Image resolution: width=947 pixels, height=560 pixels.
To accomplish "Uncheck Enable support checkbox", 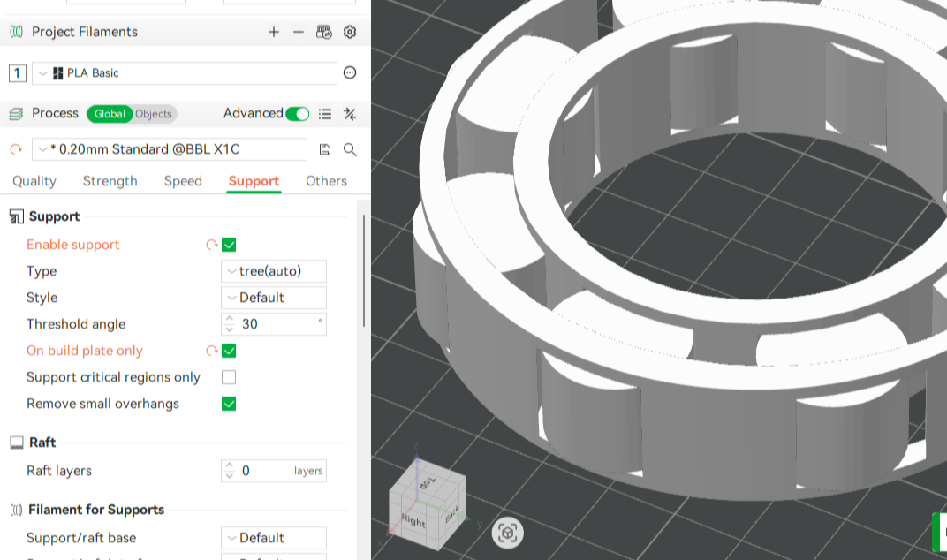I will pyautogui.click(x=229, y=245).
